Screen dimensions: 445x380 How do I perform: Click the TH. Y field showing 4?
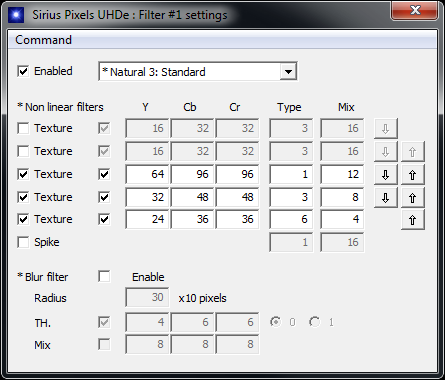point(147,322)
